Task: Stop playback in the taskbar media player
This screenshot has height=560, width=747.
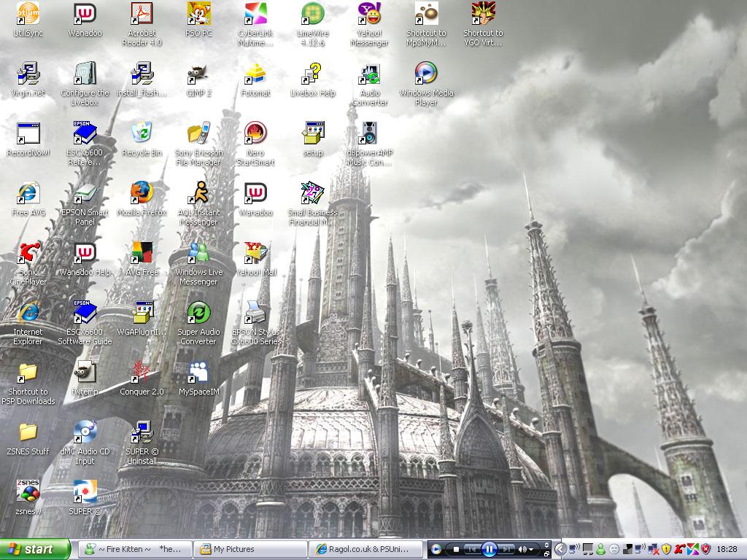Action: (x=457, y=549)
